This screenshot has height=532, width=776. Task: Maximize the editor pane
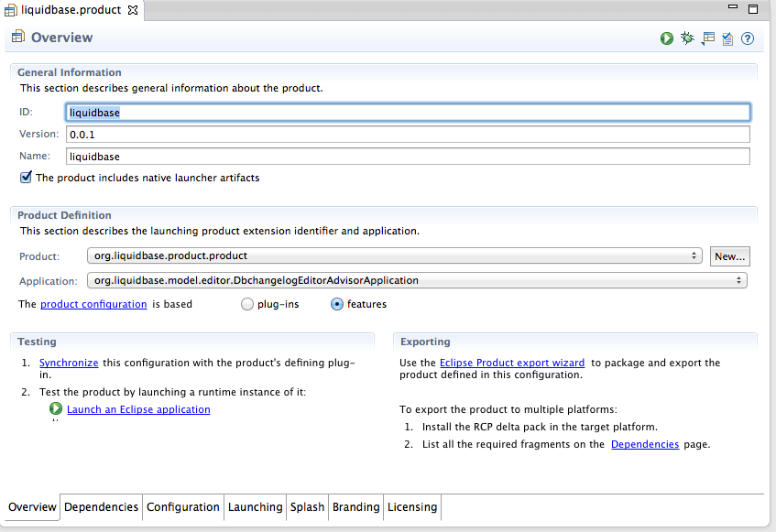click(x=753, y=9)
